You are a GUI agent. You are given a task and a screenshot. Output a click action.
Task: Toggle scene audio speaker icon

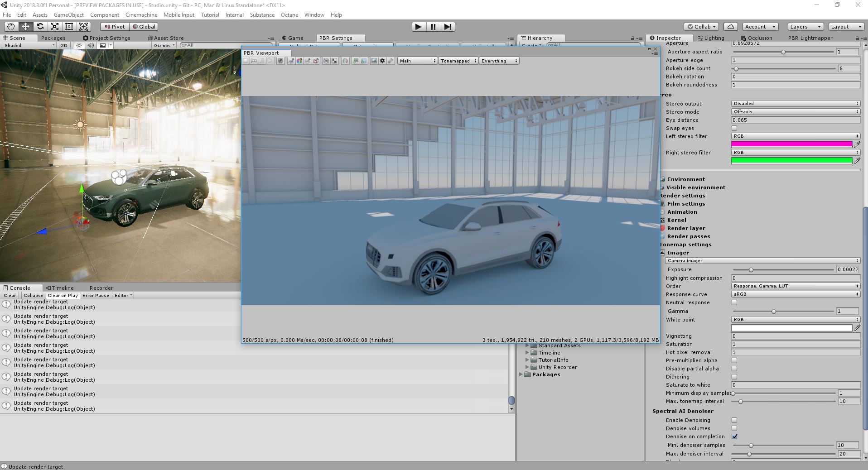click(91, 45)
